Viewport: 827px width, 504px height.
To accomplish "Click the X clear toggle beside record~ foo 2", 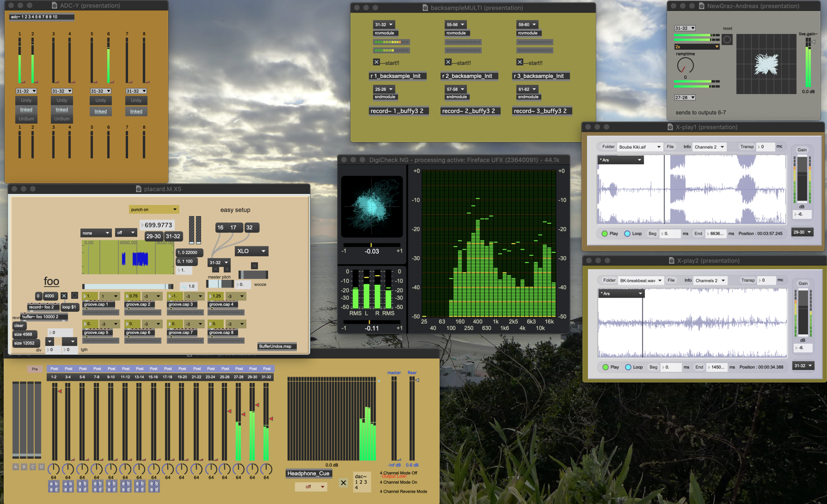I will (64, 296).
